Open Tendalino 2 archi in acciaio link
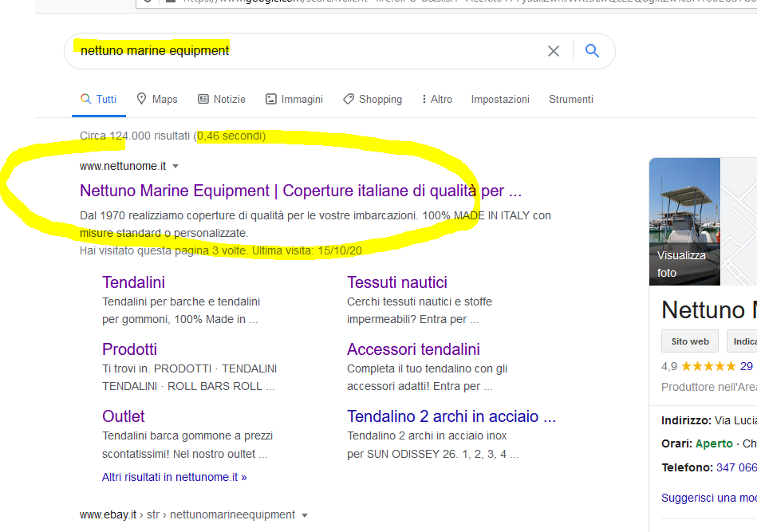Viewport: 757px width, 532px height. 451,416
